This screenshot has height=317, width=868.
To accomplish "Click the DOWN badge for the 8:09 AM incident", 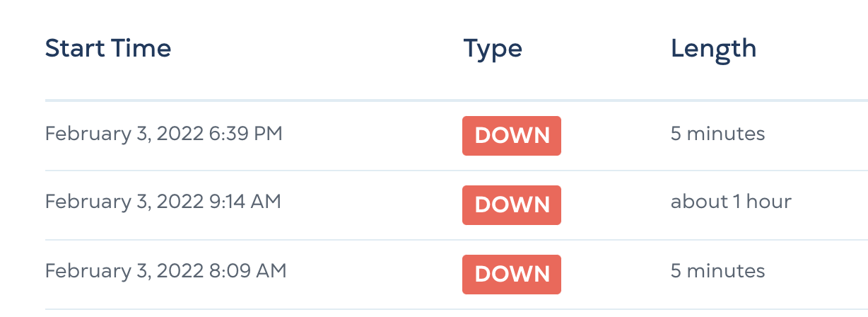I will tap(512, 274).
